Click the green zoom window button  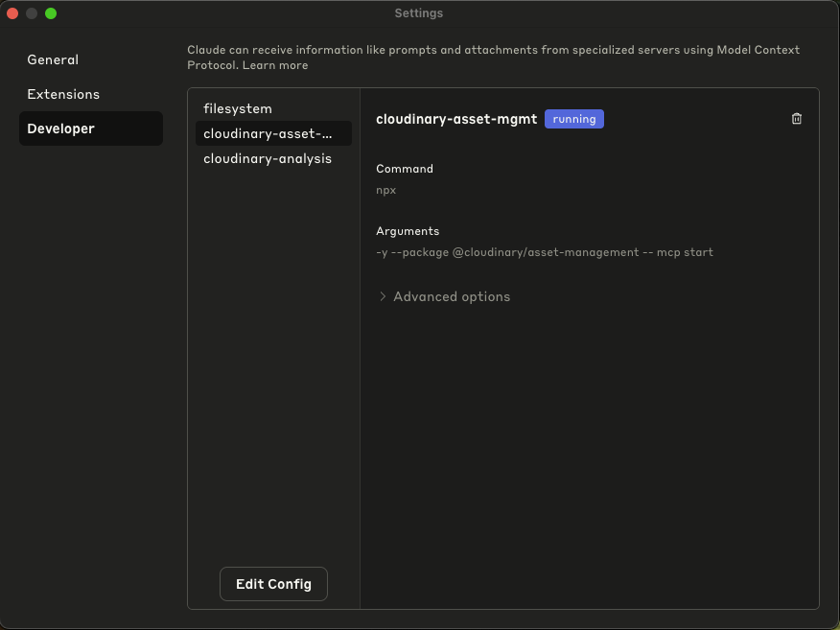(x=51, y=13)
